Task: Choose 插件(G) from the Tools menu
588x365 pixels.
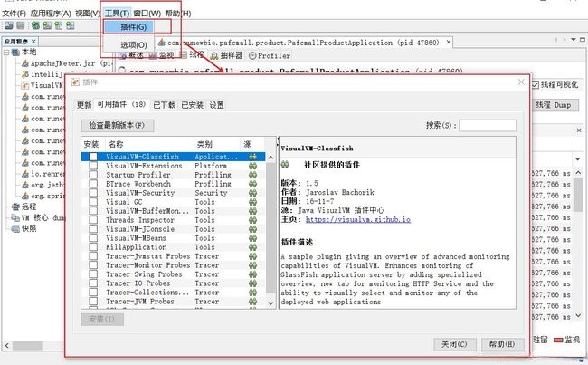Action: coord(128,26)
